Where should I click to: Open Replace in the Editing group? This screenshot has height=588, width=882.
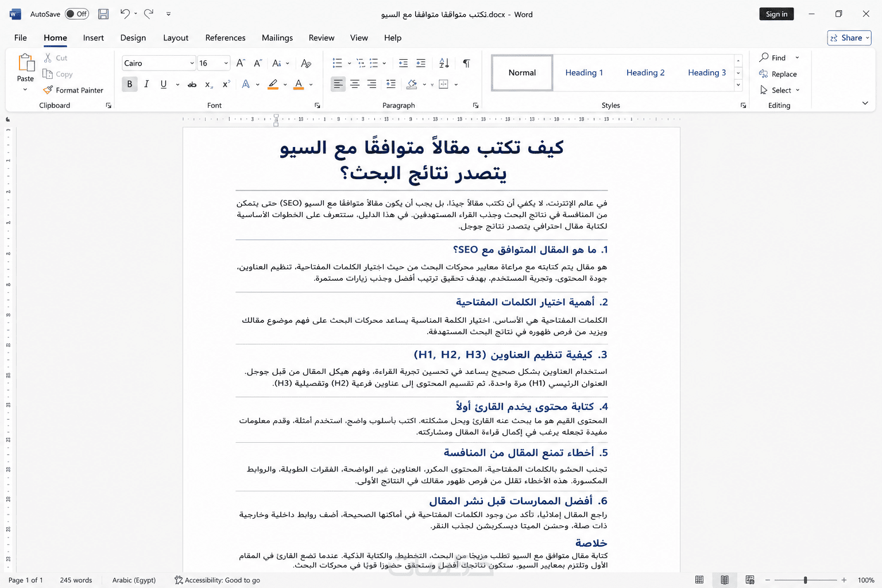tap(778, 74)
